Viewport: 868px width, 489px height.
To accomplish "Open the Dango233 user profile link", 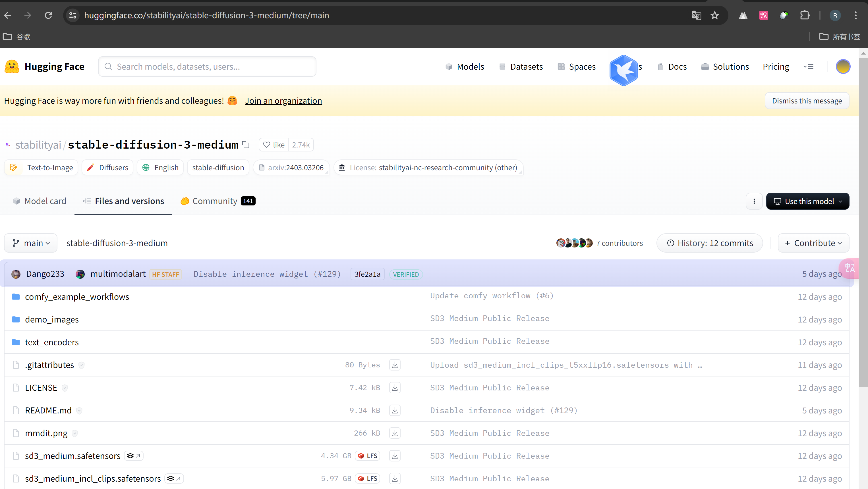I will click(x=45, y=274).
